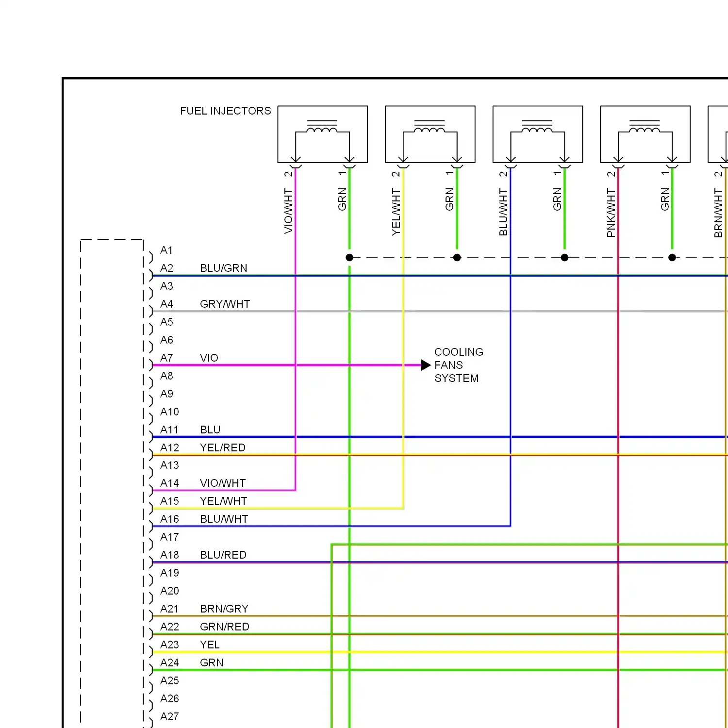Select pin label A11
This screenshot has height=728, width=728.
coord(169,430)
